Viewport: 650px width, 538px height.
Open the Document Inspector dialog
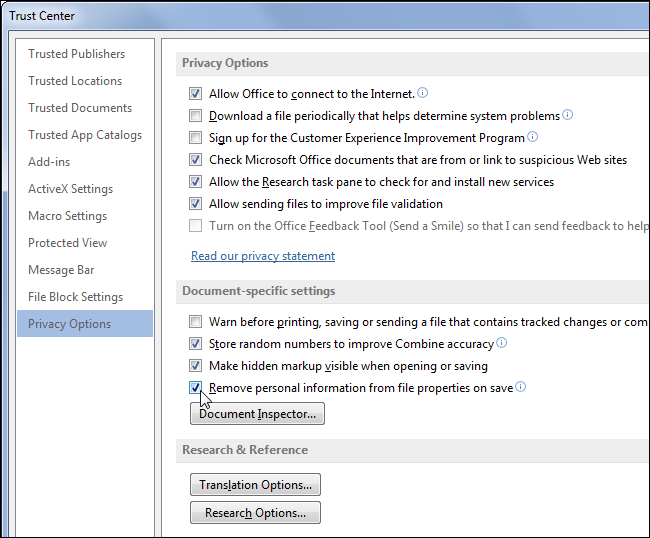tap(257, 413)
